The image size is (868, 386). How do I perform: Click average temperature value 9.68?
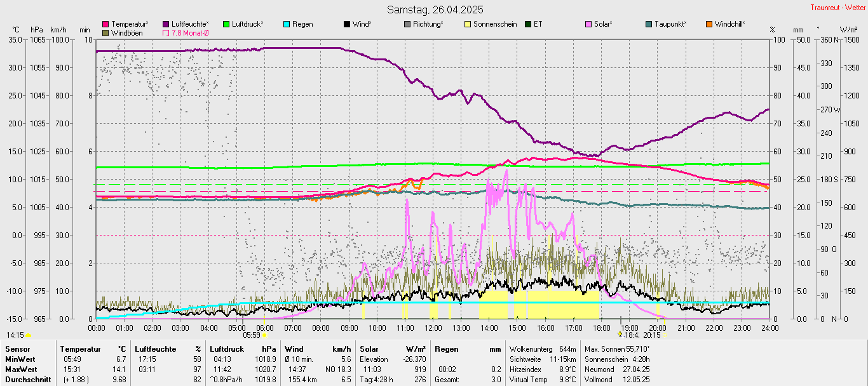coord(119,380)
